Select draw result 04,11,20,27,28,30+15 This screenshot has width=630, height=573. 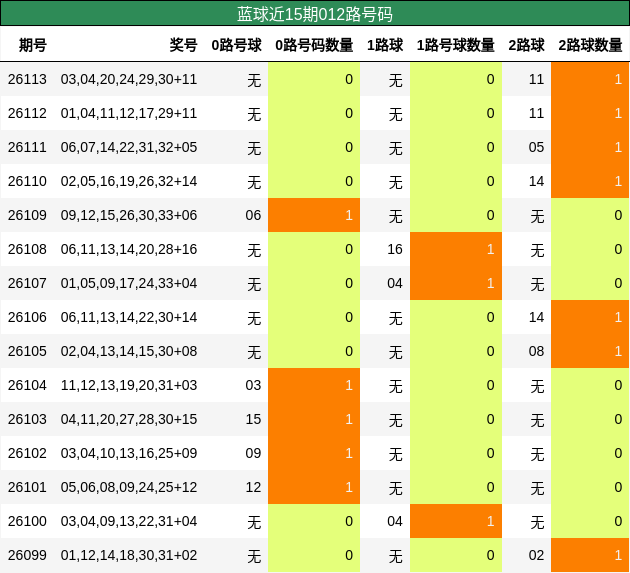129,419
